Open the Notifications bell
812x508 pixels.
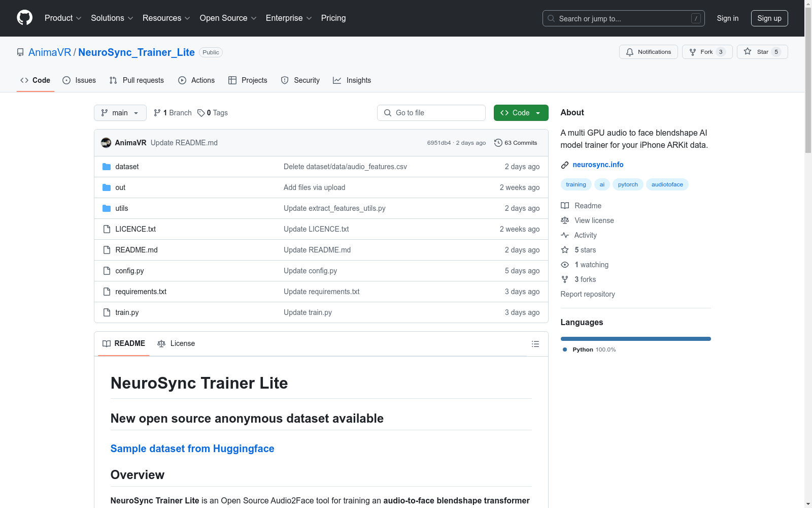coord(648,52)
